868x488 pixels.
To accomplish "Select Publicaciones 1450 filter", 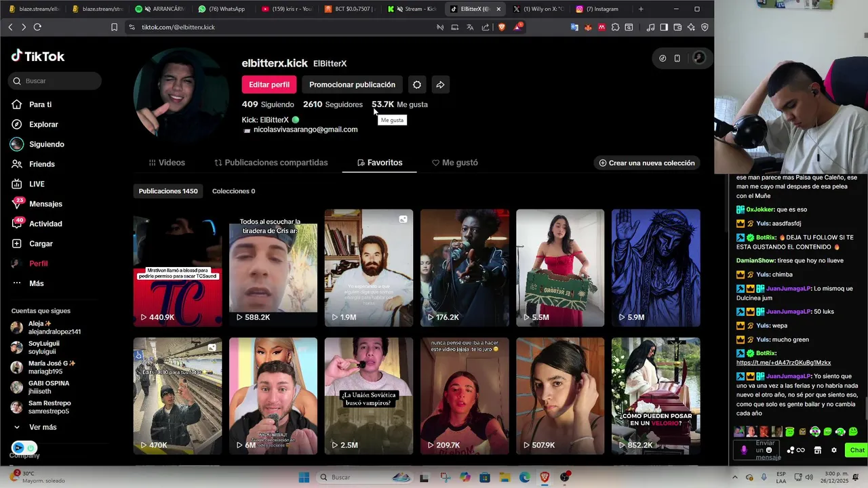I will pyautogui.click(x=168, y=191).
